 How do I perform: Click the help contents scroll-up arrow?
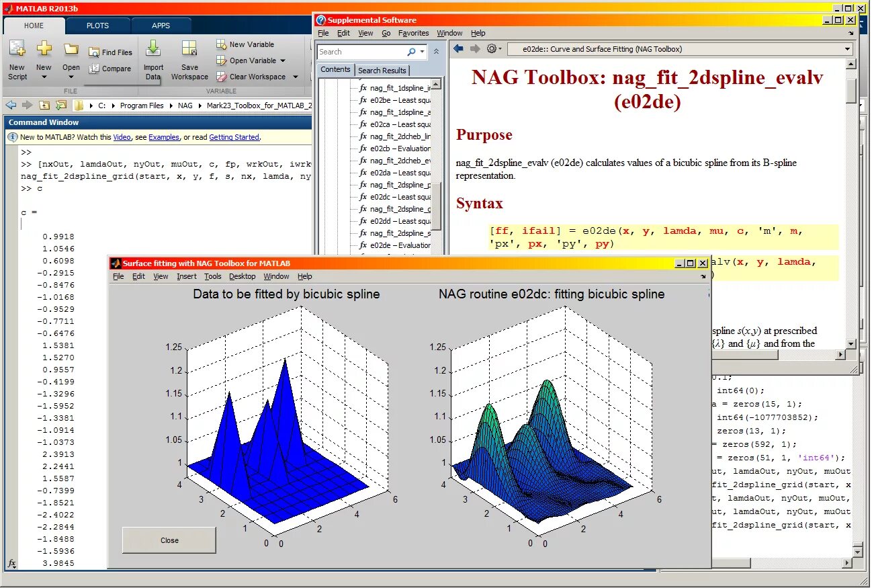coord(436,84)
